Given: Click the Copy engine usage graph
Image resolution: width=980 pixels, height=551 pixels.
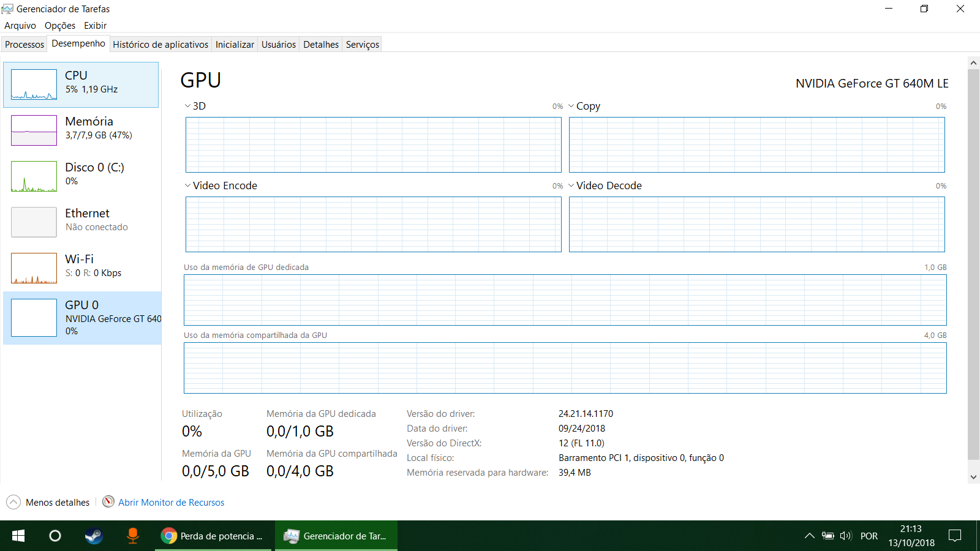Looking at the screenshot, I should tap(757, 144).
